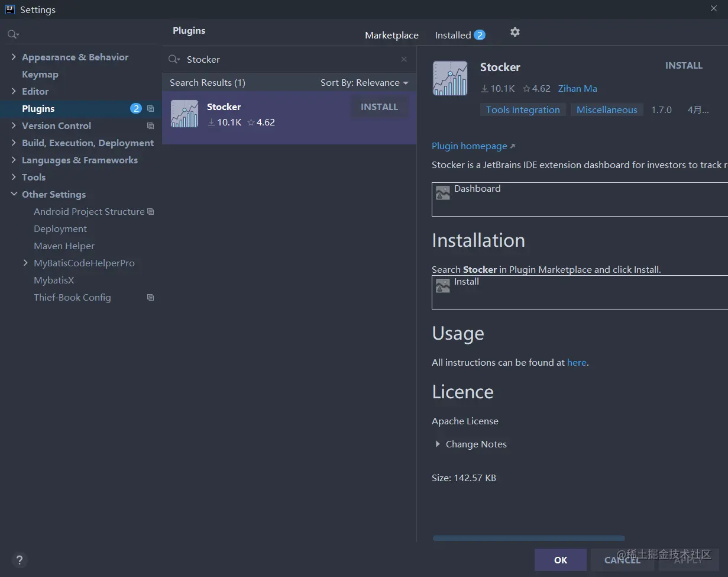
Task: Click the IntelliJ Settings window icon
Action: pos(9,9)
